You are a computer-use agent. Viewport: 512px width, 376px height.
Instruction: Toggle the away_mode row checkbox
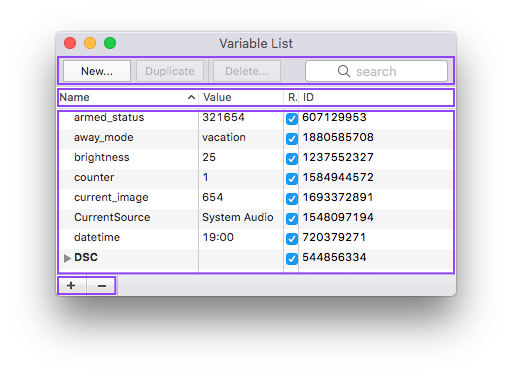coord(292,139)
